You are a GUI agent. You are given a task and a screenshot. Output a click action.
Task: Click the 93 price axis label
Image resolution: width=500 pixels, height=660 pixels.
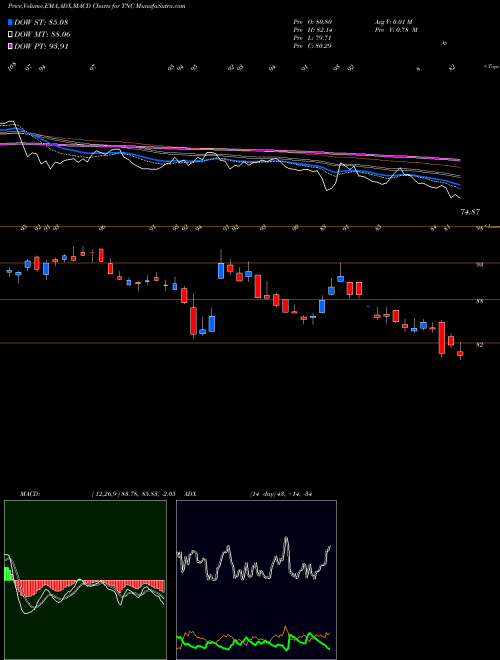click(479, 265)
